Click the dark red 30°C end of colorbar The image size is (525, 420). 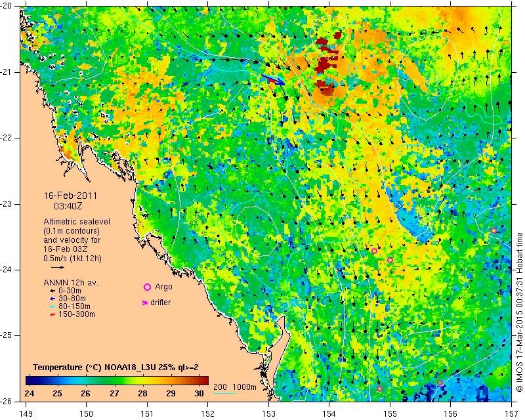[x=206, y=381]
